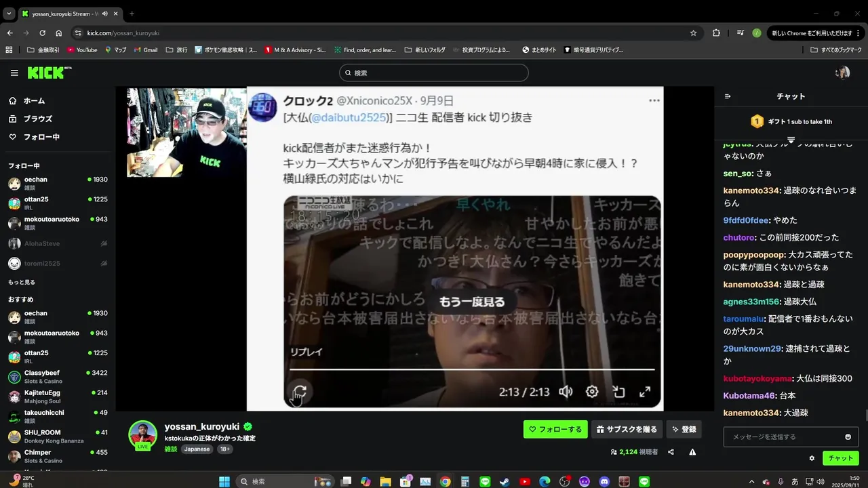
Task: Click the chat message input field
Action: click(x=791, y=436)
